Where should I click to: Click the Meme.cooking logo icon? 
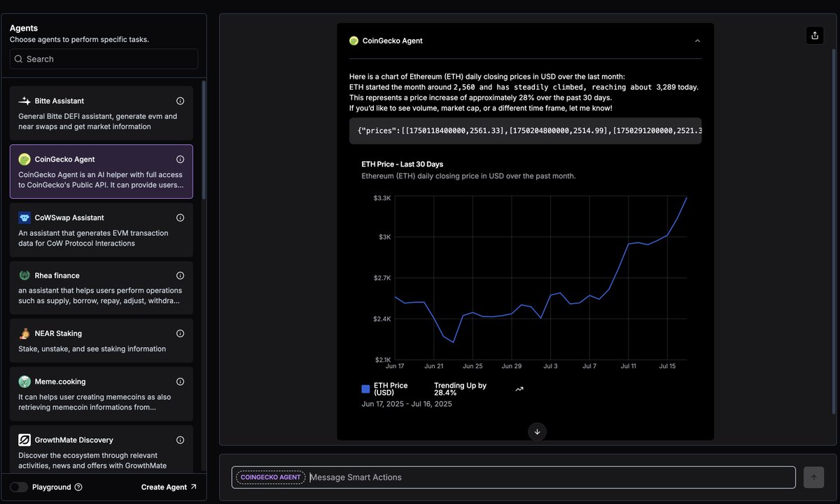(24, 381)
